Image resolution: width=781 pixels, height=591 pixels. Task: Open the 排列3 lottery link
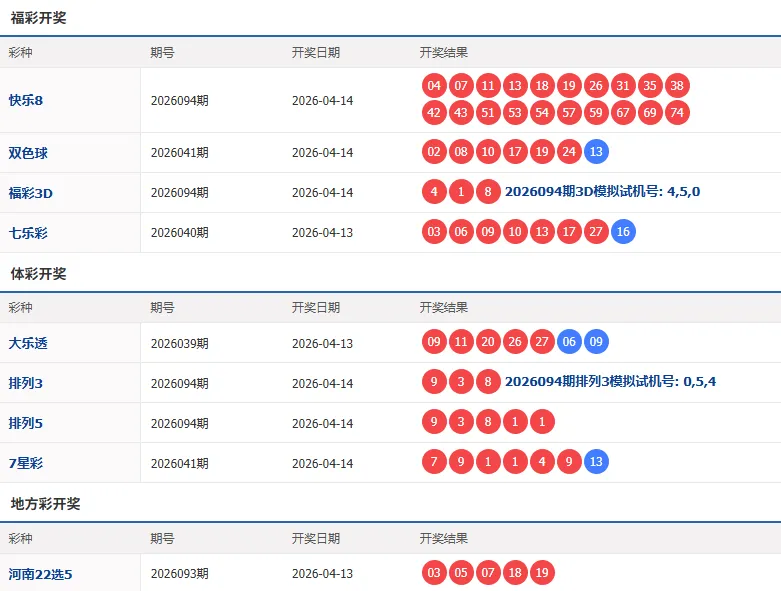25,383
